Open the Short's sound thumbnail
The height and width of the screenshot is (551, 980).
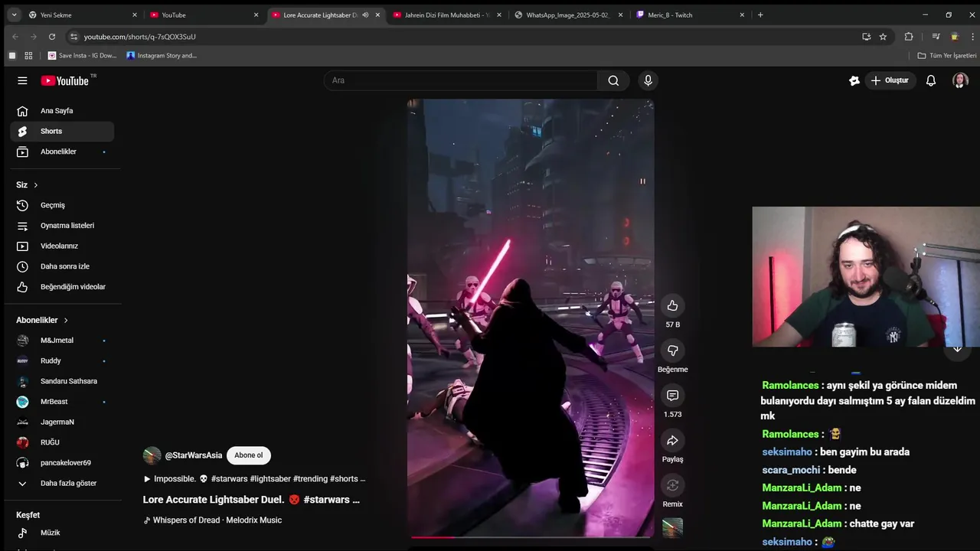click(672, 528)
